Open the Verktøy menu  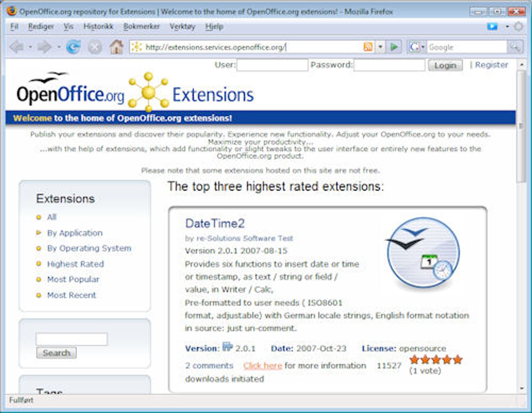[x=182, y=27]
